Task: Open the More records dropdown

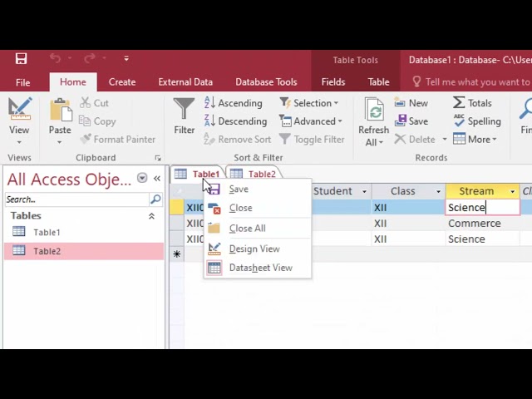Action: tap(475, 139)
